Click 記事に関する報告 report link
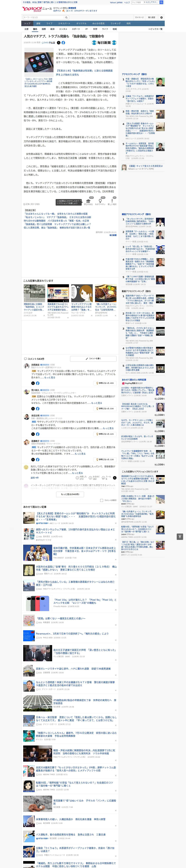The width and height of the screenshot is (186, 868). click(32, 204)
